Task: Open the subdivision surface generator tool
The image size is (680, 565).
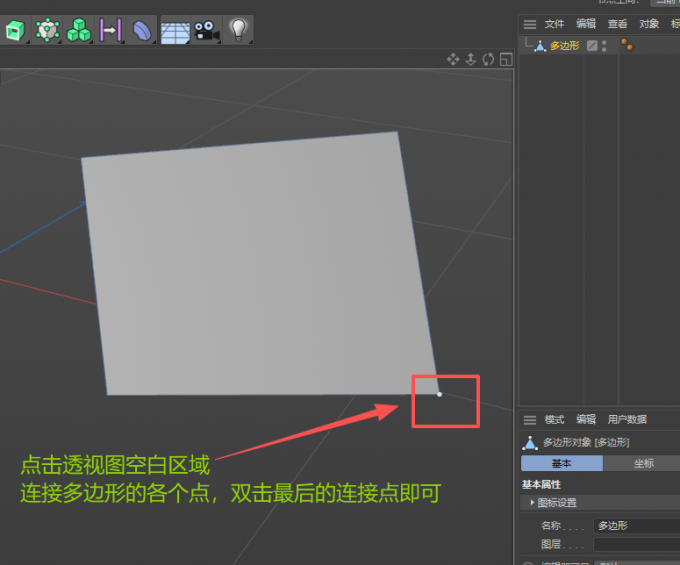Action: pyautogui.click(x=47, y=30)
